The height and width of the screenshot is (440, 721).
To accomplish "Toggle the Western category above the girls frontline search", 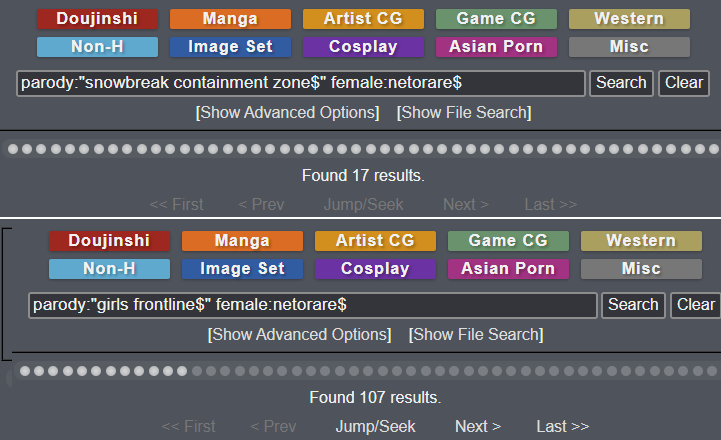I will tap(641, 241).
